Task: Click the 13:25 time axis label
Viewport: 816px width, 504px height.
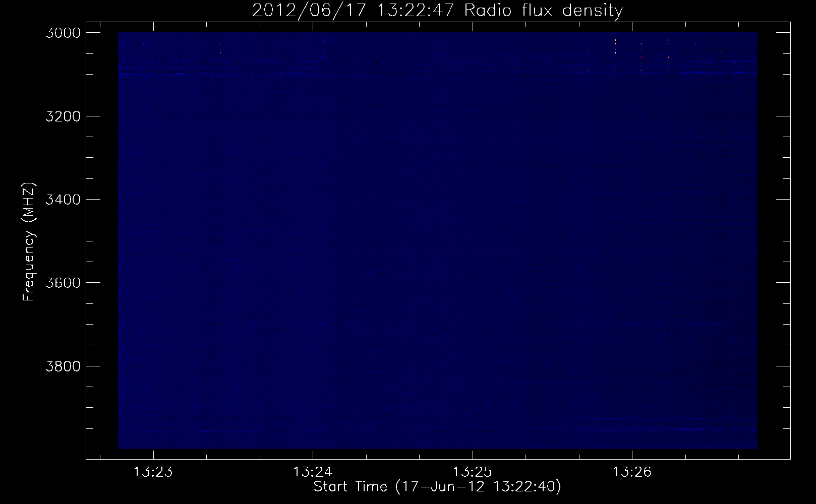Action: (473, 472)
